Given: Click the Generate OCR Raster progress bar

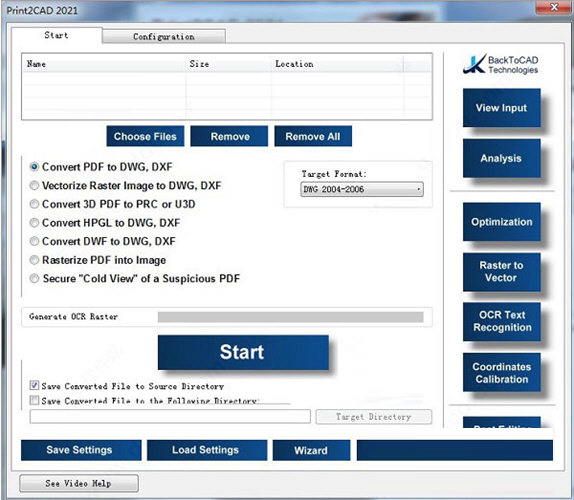Looking at the screenshot, I should click(x=291, y=317).
